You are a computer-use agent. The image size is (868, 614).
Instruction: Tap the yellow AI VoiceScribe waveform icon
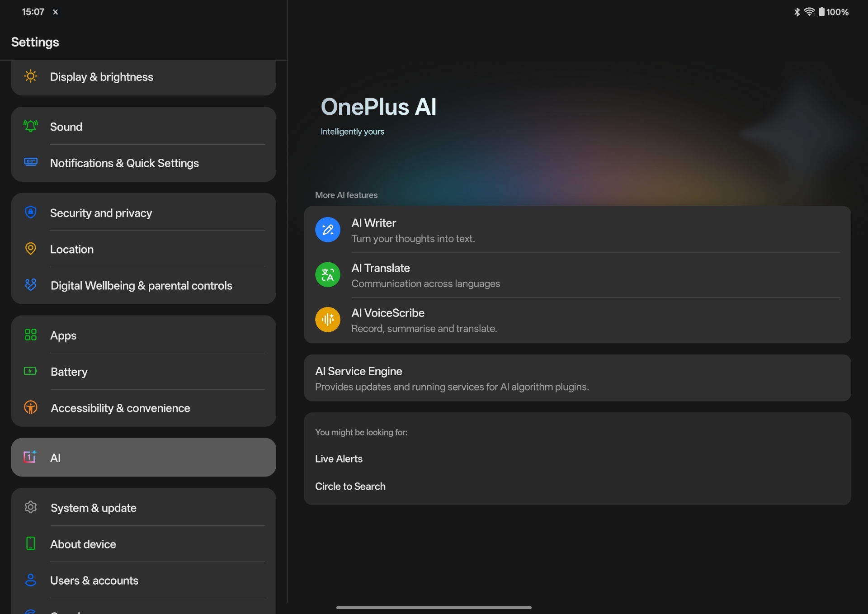coord(327,320)
